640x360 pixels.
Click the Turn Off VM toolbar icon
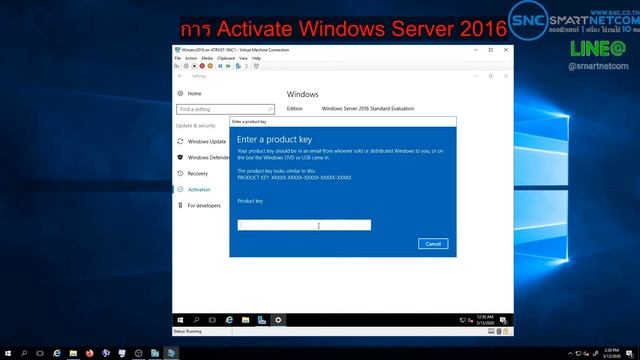tap(194, 66)
